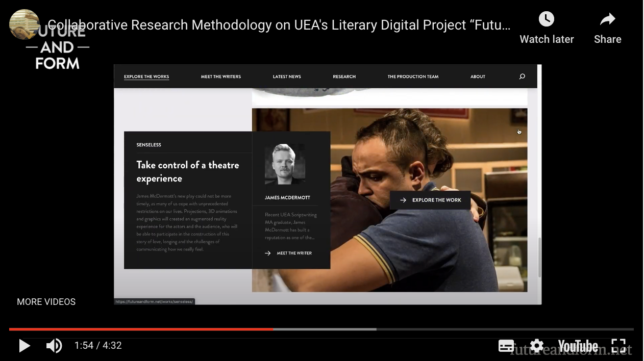Click MORE VIDEOS label
This screenshot has height=361, width=644.
click(x=46, y=302)
